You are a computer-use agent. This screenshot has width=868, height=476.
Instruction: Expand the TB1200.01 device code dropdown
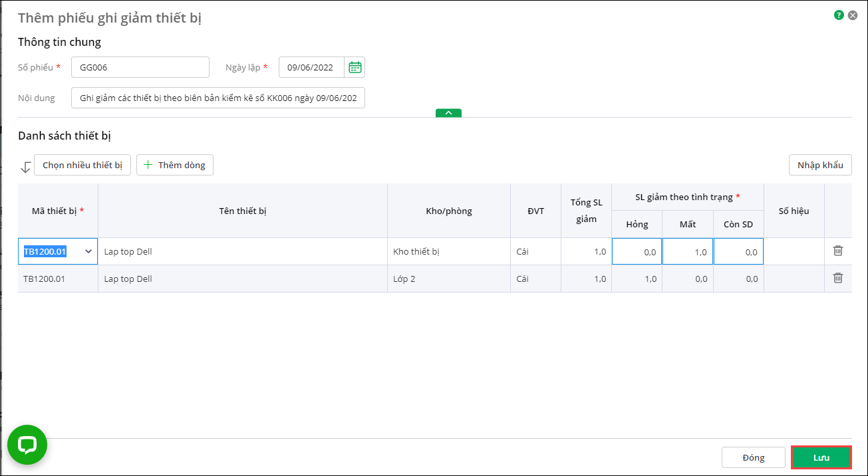88,252
